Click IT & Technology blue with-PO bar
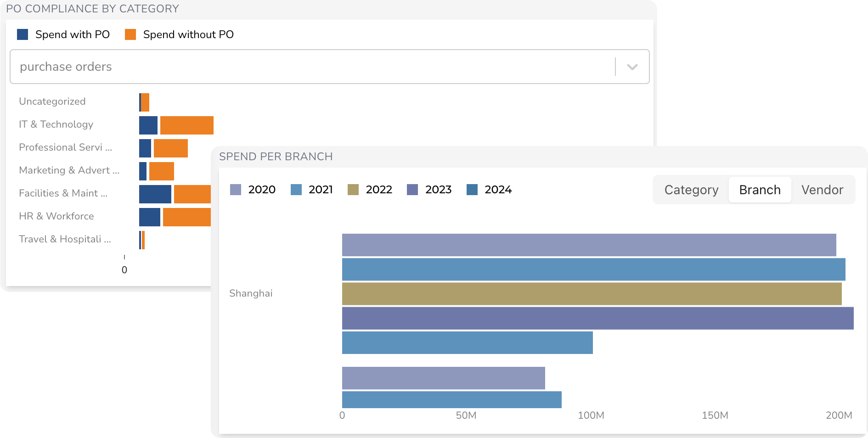The width and height of the screenshot is (868, 438). pos(148,125)
